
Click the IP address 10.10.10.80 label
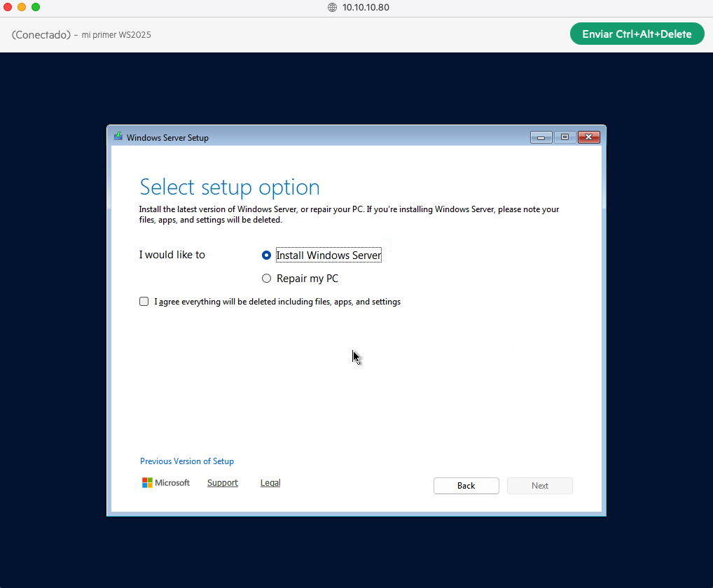(x=366, y=8)
